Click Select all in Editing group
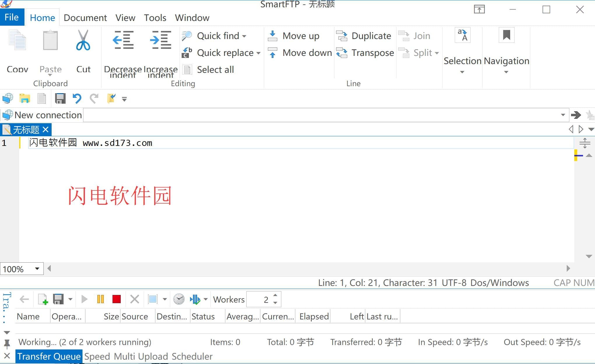The image size is (595, 364). pyautogui.click(x=208, y=70)
